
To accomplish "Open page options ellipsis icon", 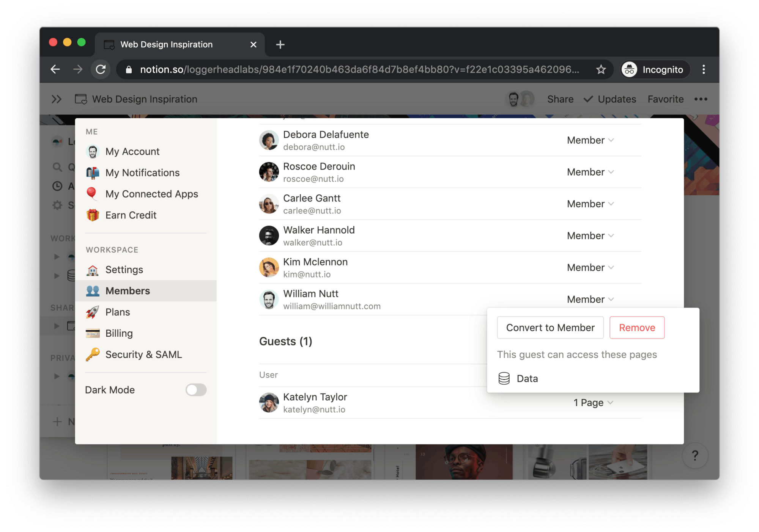I will coord(701,99).
